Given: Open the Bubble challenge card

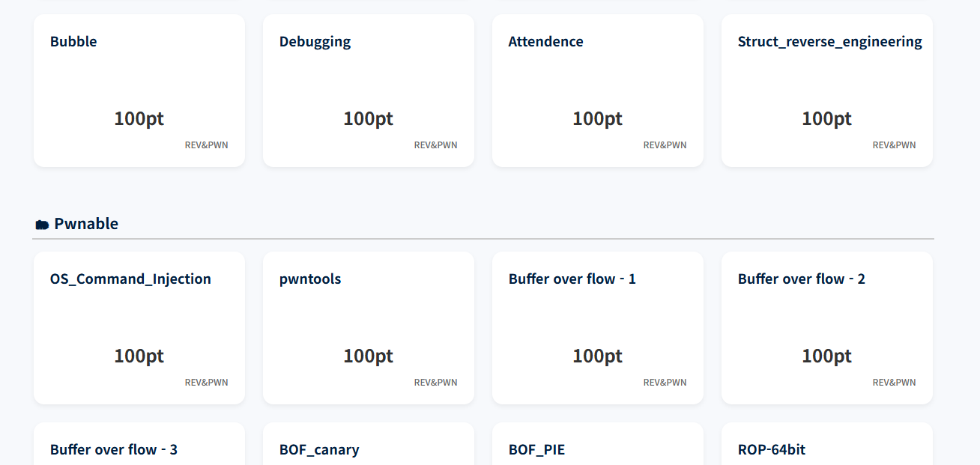Looking at the screenshot, I should [x=139, y=90].
